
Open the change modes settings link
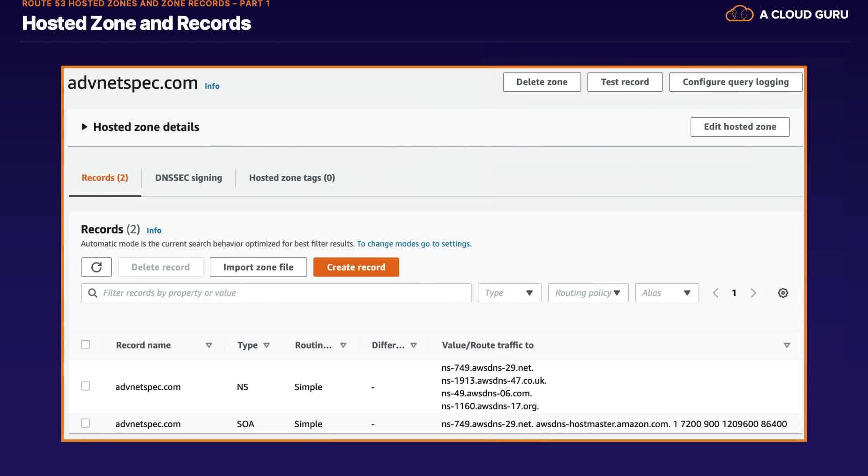[414, 244]
